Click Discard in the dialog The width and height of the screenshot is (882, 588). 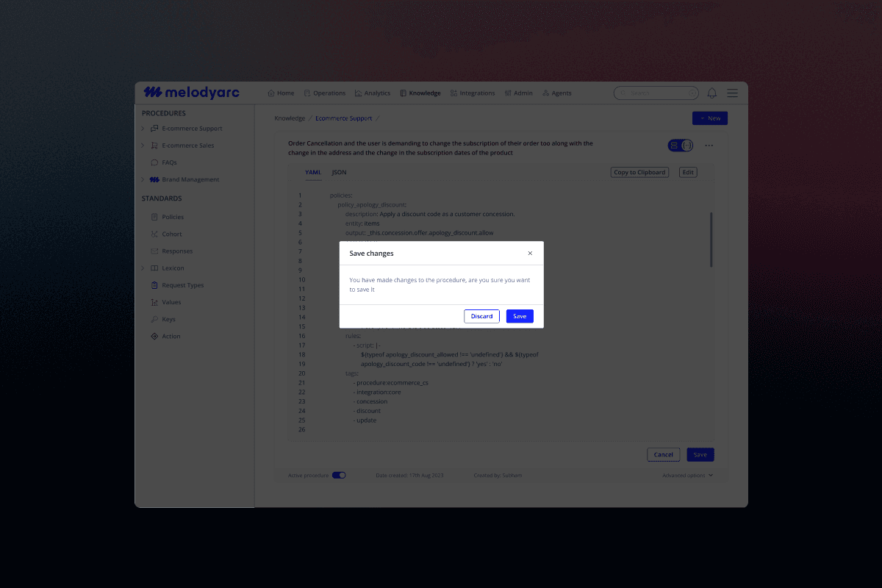click(x=482, y=316)
